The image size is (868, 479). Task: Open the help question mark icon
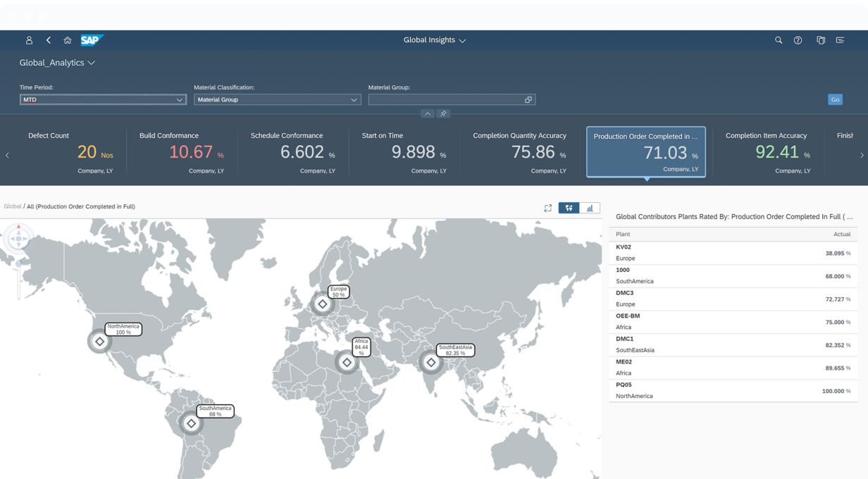pos(798,40)
